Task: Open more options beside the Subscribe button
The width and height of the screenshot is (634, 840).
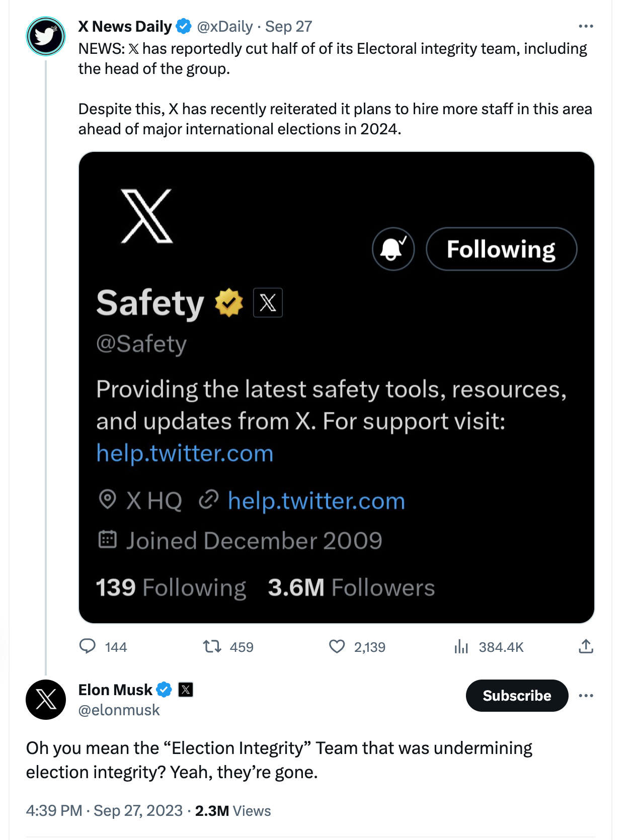Action: (x=586, y=695)
